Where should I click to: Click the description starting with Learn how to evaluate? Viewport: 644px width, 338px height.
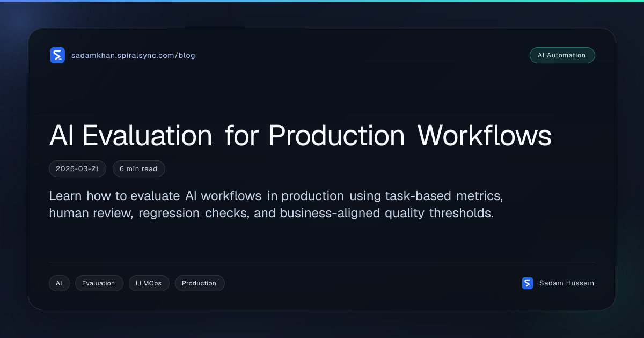(276, 204)
